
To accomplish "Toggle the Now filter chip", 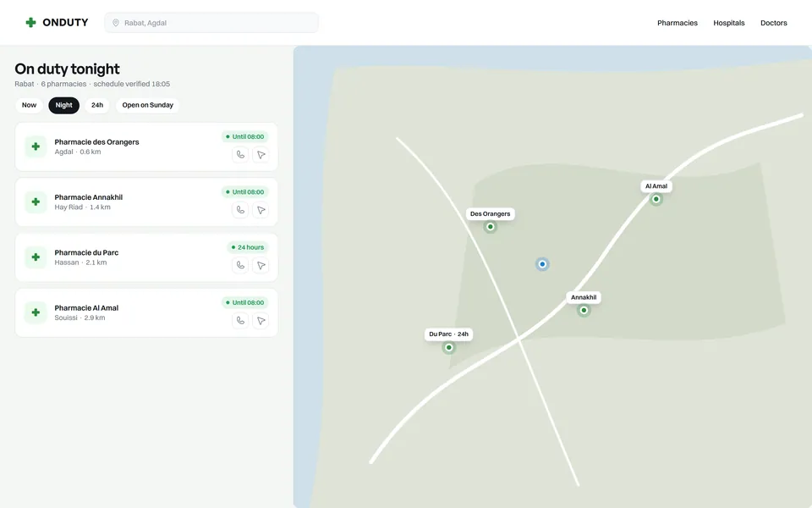I will pyautogui.click(x=29, y=105).
